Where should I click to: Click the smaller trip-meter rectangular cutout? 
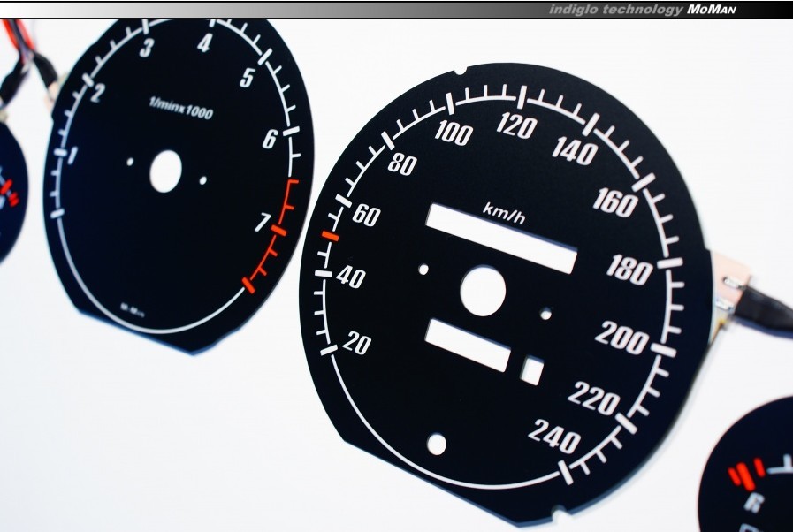(x=468, y=345)
